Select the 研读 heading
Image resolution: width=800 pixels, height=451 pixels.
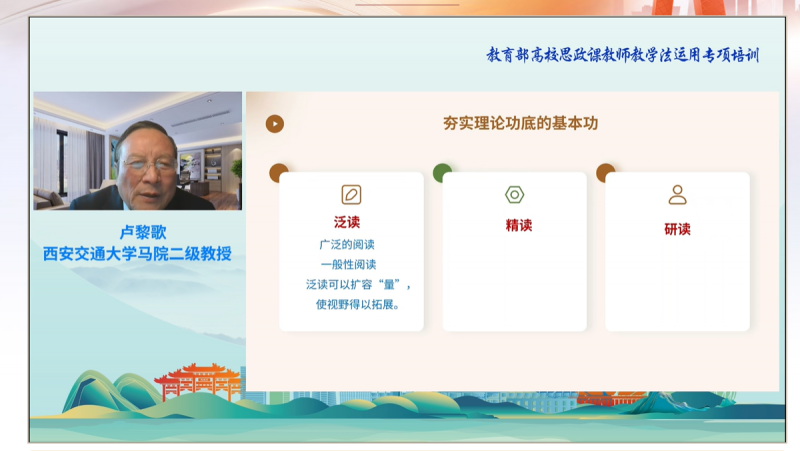(677, 229)
